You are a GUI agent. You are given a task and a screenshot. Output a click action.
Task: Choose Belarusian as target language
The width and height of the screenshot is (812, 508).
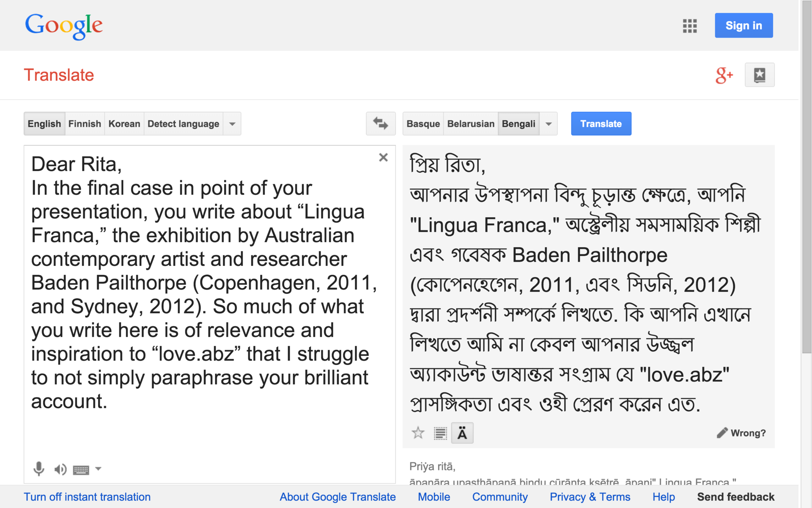[470, 124]
